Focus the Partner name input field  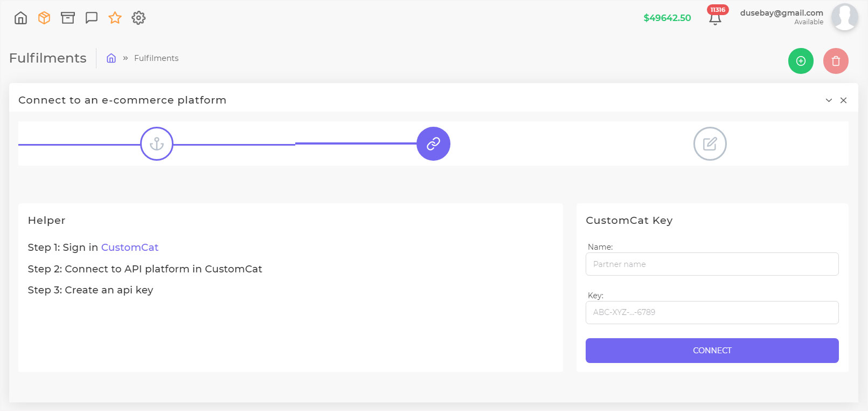click(712, 264)
